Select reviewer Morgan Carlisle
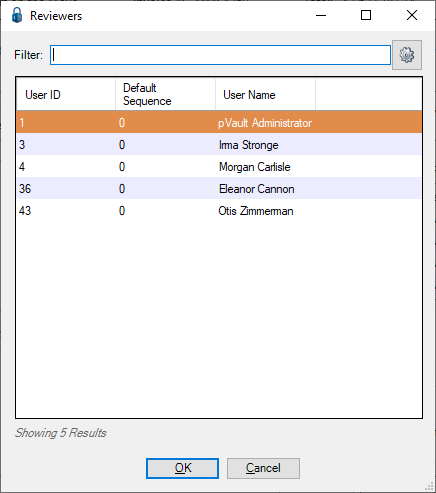Screen dimensions: 436x493 tap(254, 167)
